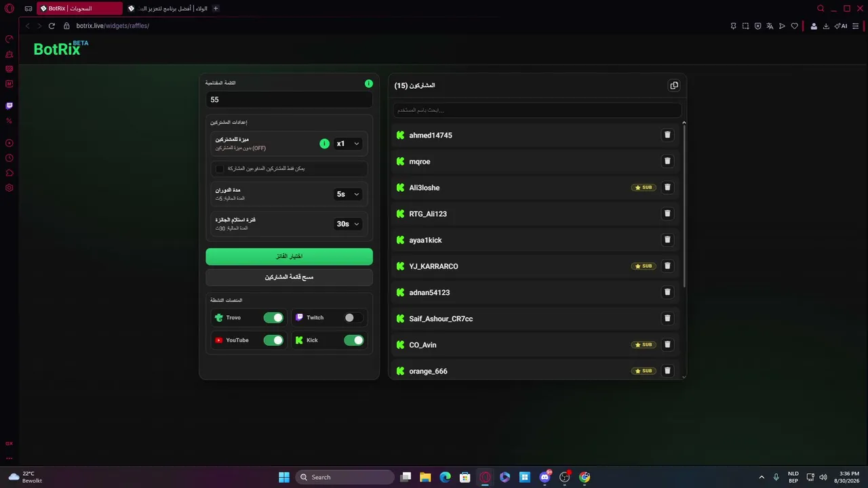
Task: Remove Saif_Ashour_CR7cc with trash icon
Action: pos(667,319)
